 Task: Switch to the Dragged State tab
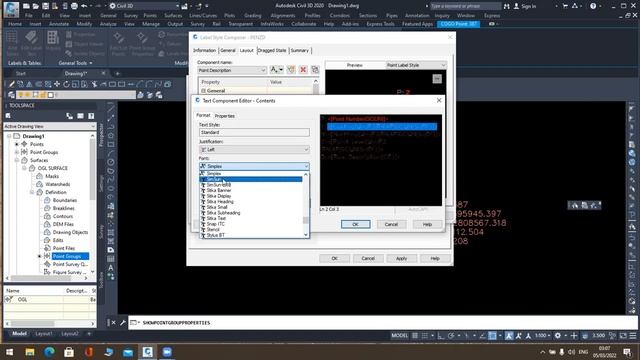tap(272, 51)
